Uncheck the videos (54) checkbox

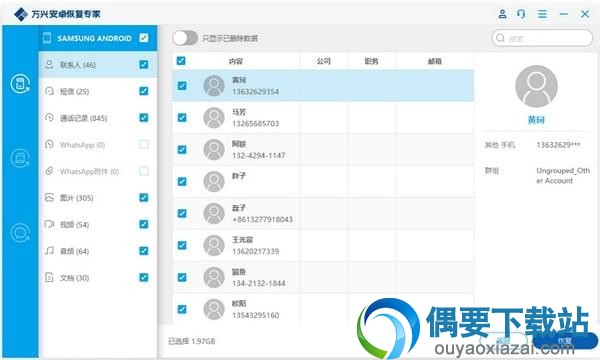tap(144, 224)
